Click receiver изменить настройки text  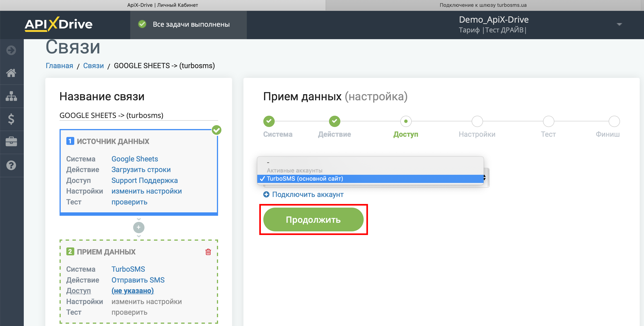click(147, 302)
